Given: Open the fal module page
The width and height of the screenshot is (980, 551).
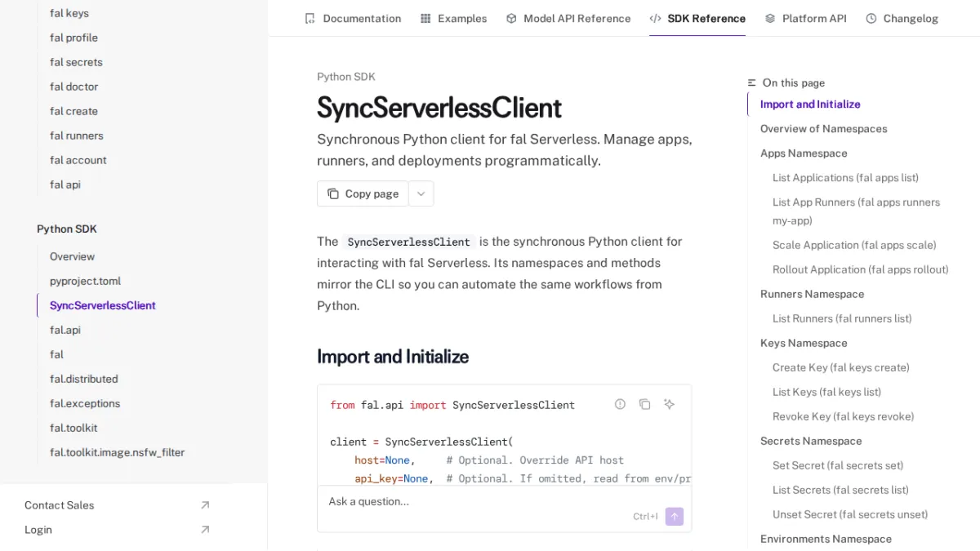Looking at the screenshot, I should (x=56, y=354).
